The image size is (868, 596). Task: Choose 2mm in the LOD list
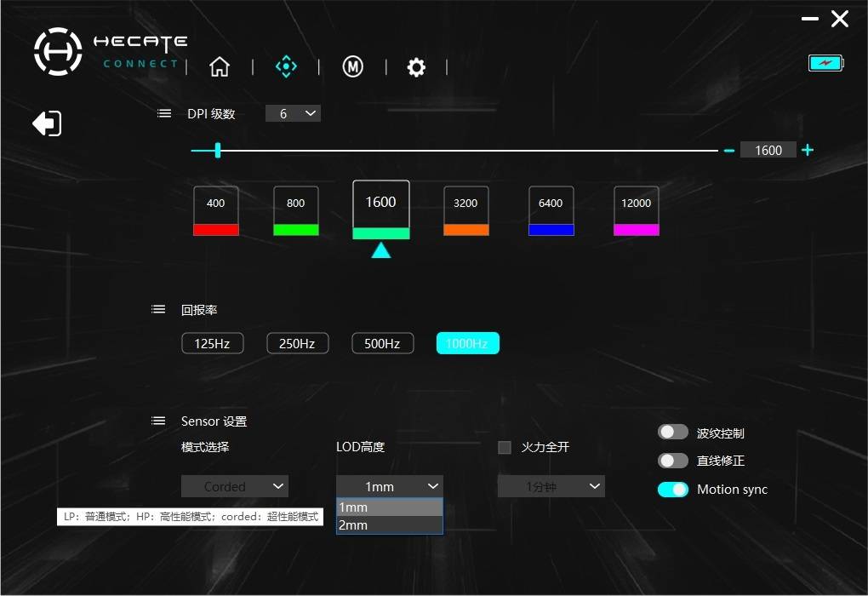(x=390, y=524)
